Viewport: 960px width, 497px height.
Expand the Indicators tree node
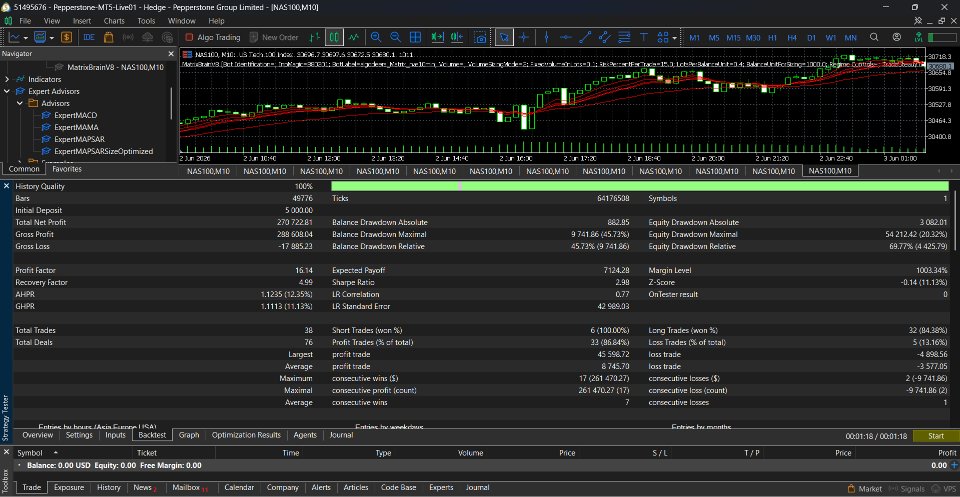click(x=7, y=80)
